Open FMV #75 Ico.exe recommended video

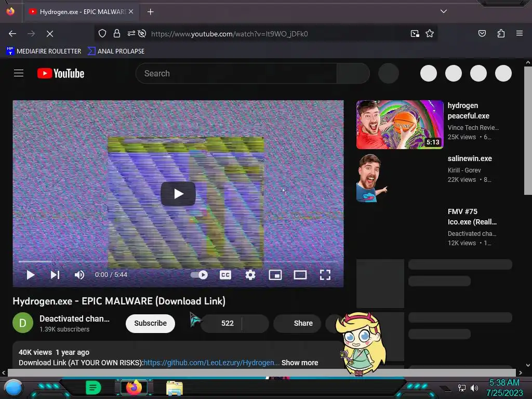click(472, 217)
